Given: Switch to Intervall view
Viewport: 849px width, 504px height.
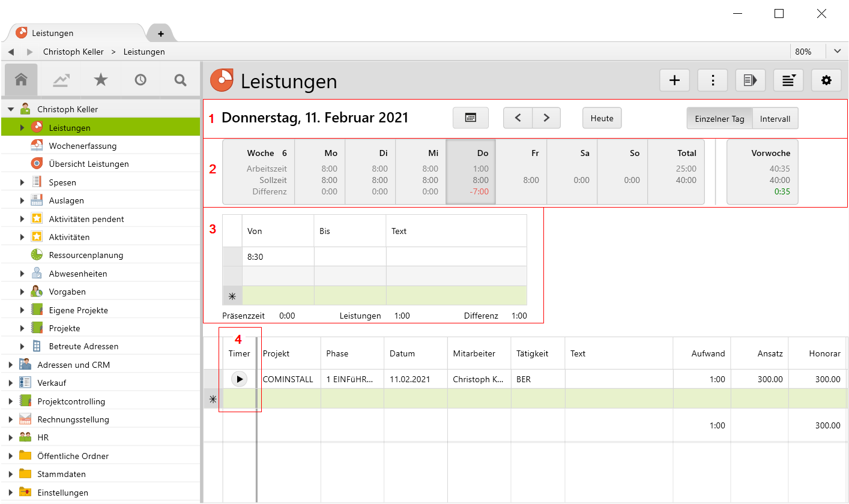Looking at the screenshot, I should point(775,119).
